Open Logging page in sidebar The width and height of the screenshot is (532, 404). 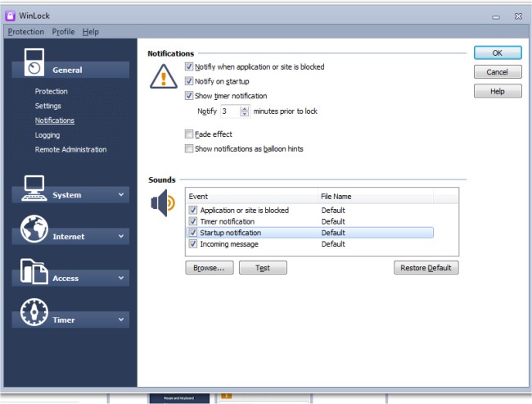[x=47, y=135]
